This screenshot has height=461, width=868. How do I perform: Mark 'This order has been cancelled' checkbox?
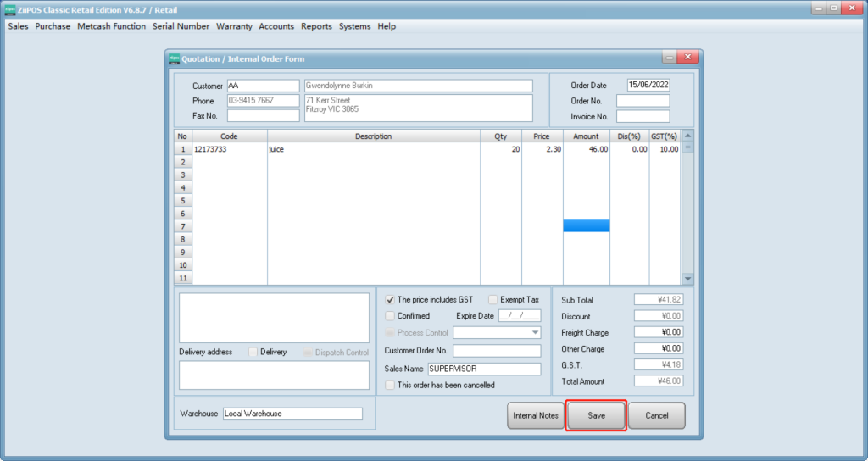(391, 385)
